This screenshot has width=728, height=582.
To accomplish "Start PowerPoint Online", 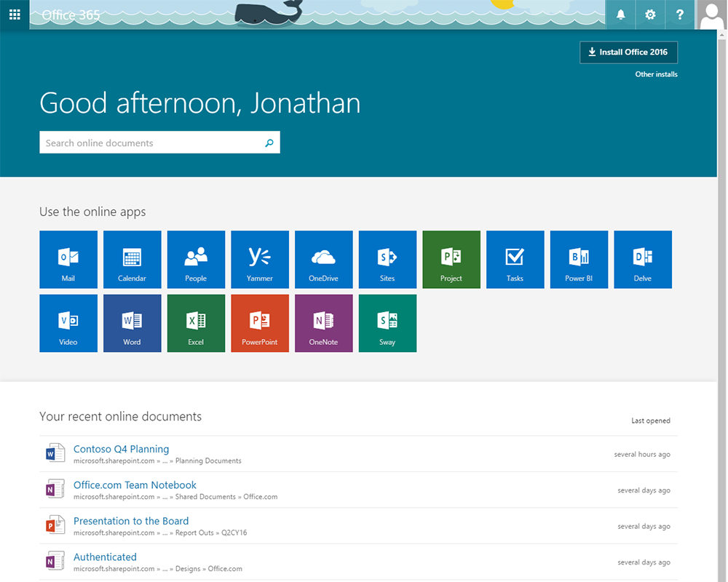I will 259,323.
